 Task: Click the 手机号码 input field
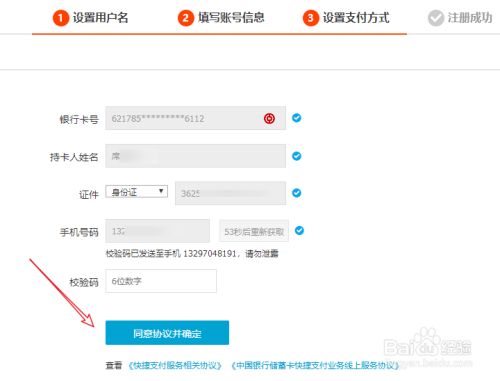click(x=158, y=231)
